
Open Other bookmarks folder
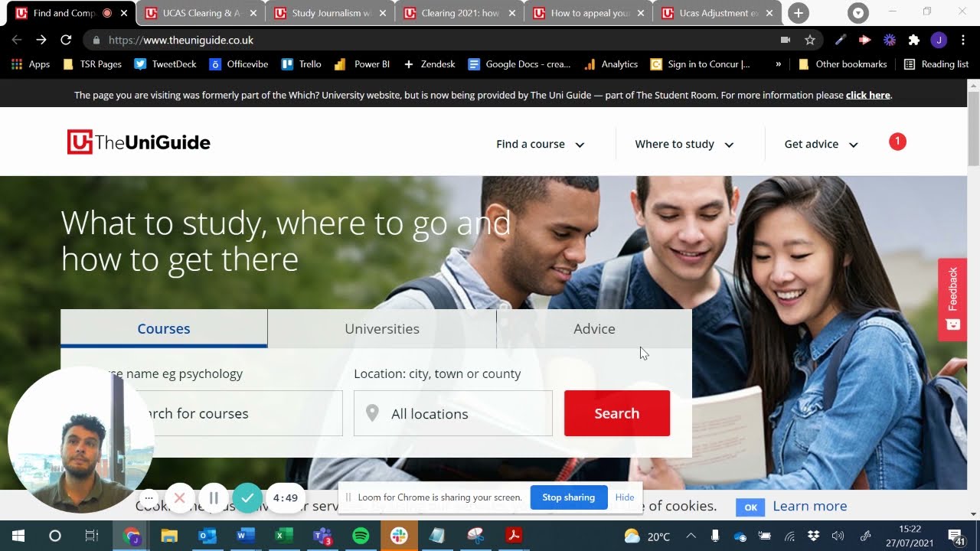pos(842,64)
